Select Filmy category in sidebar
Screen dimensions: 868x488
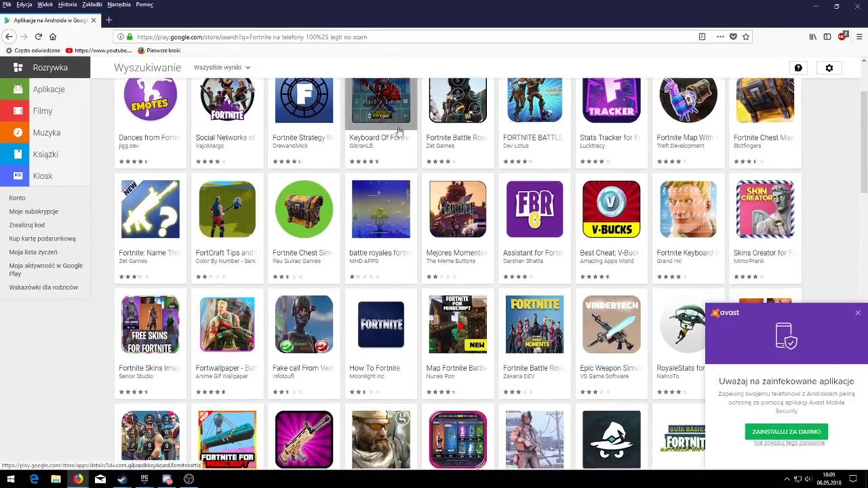pos(45,111)
